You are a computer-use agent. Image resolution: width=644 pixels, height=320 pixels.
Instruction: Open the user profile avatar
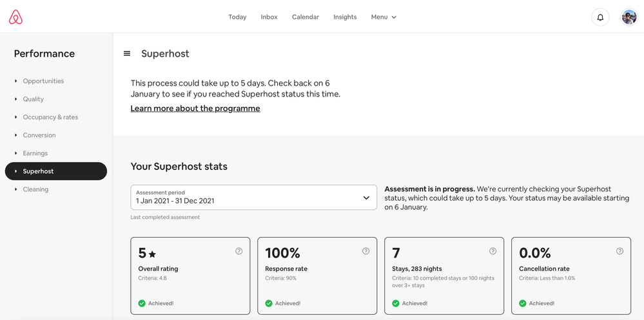pyautogui.click(x=629, y=17)
